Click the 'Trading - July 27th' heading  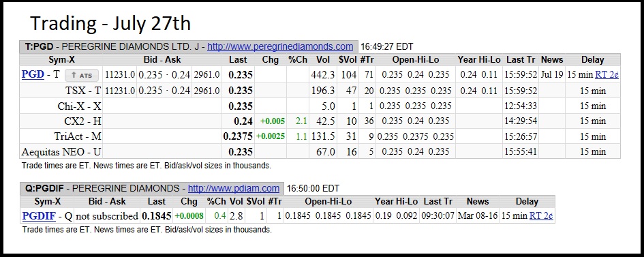(x=110, y=23)
